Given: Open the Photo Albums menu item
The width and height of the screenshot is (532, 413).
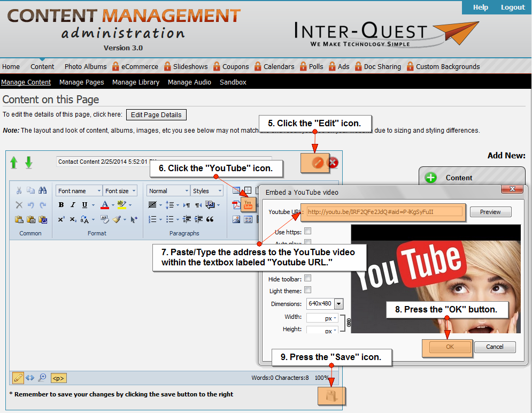Looking at the screenshot, I should (86, 67).
